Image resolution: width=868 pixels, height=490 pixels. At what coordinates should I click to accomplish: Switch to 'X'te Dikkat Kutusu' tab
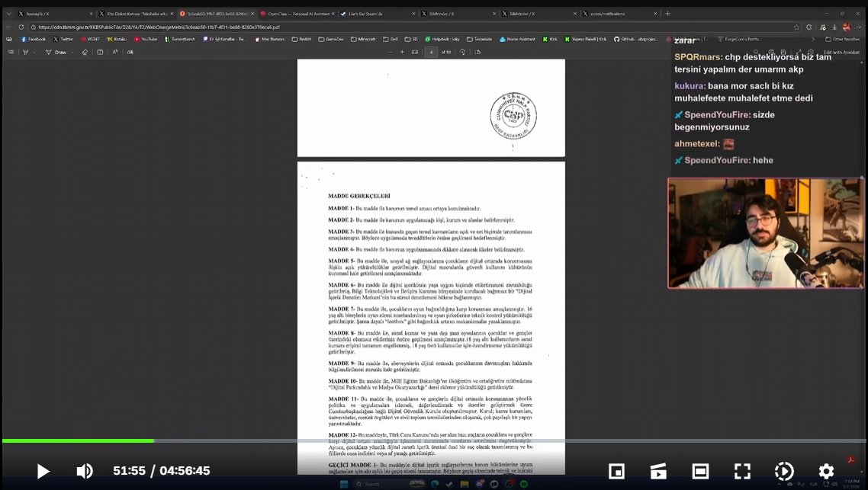tap(137, 13)
